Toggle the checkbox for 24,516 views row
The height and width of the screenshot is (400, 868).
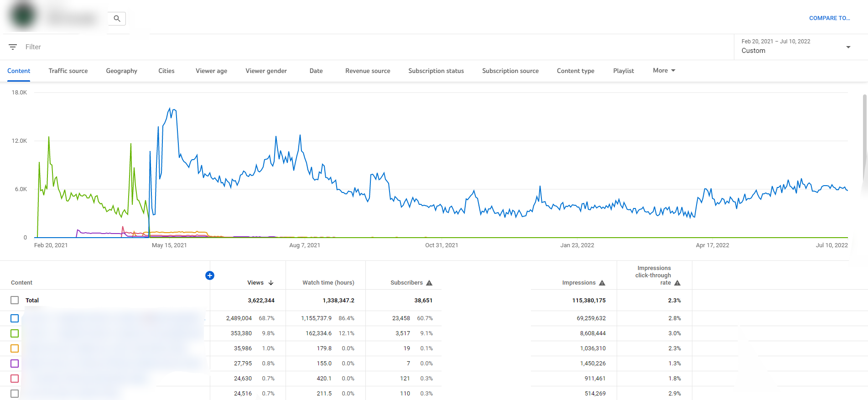pos(15,394)
